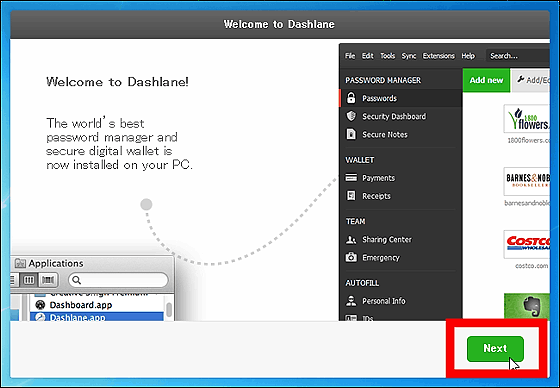
Task: Switch to column view in Applications window
Action: [29, 280]
